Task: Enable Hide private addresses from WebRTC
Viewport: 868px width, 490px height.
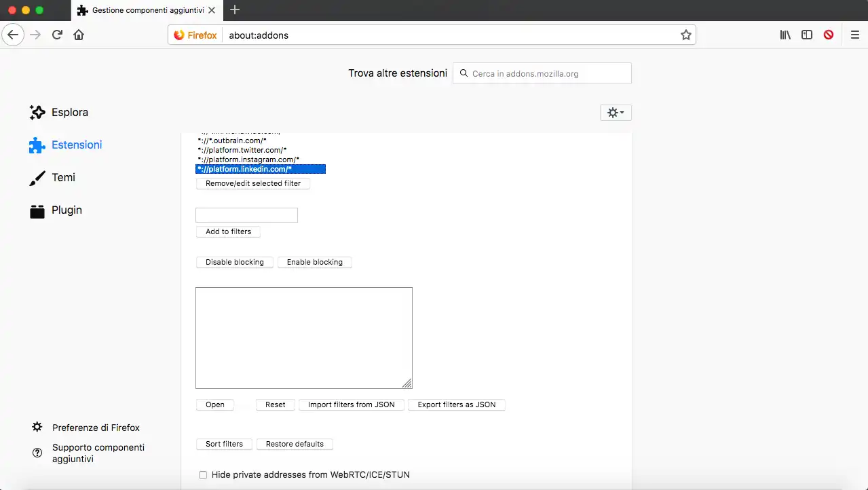Action: click(x=203, y=475)
